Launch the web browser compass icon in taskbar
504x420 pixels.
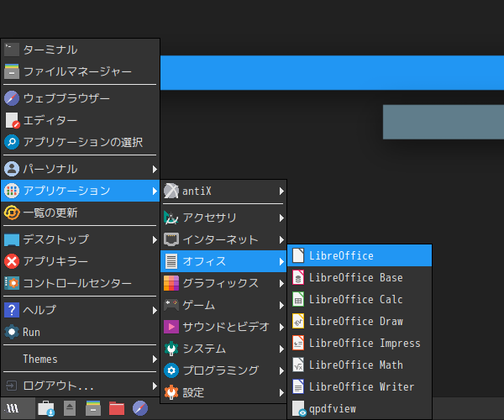tap(140, 408)
